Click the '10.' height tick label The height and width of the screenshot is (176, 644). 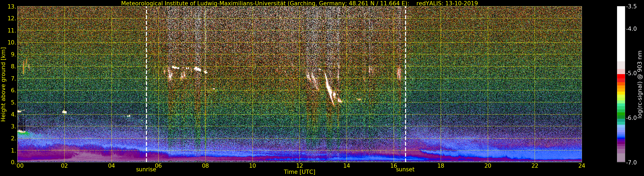pyautogui.click(x=12, y=43)
